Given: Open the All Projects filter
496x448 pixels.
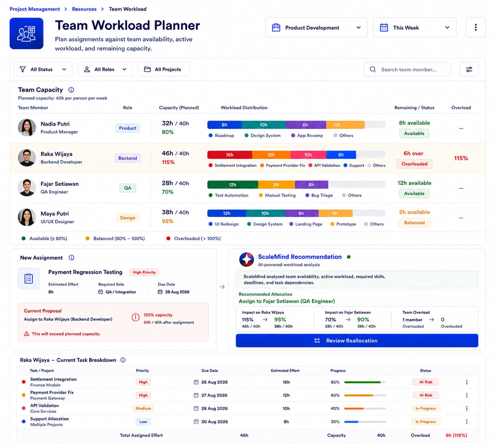Looking at the screenshot, I should (164, 69).
